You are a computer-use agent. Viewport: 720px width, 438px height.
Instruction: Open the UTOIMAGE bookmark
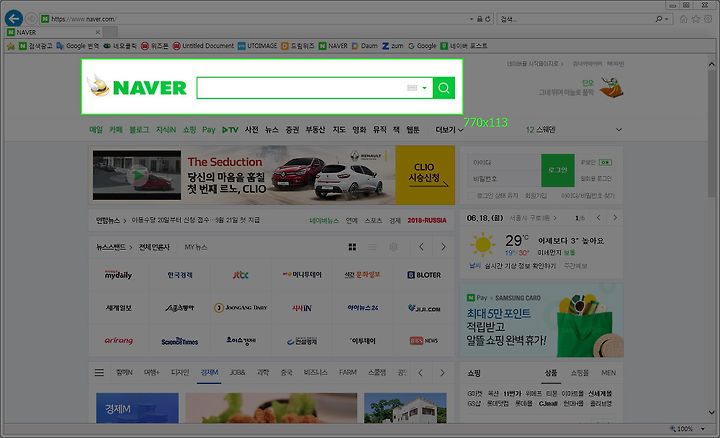click(x=257, y=46)
